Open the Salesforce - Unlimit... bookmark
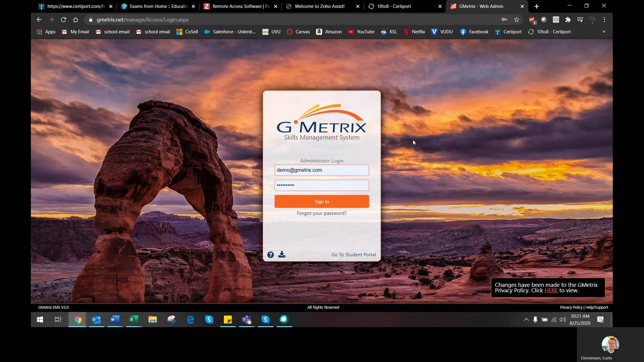Image resolution: width=644 pixels, height=362 pixels. tap(230, 32)
